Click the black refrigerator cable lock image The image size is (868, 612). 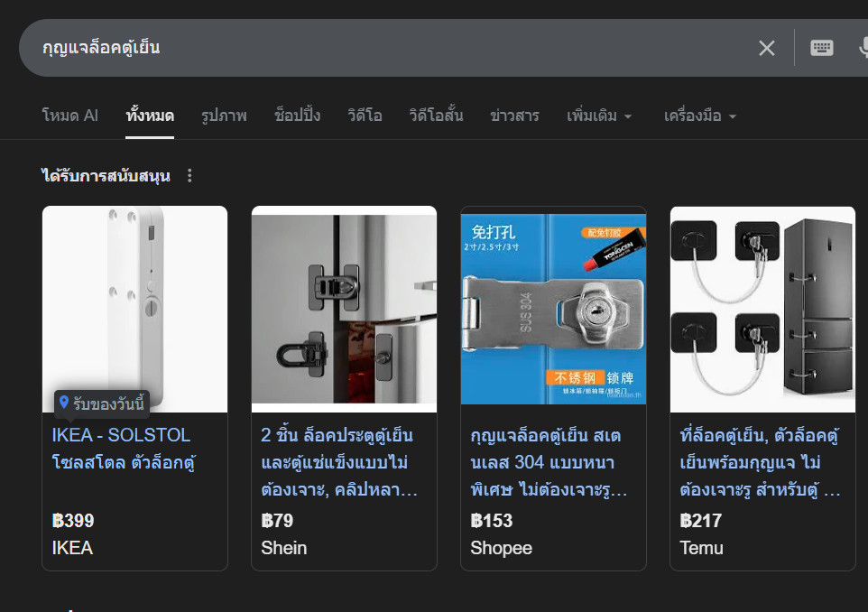click(x=762, y=309)
